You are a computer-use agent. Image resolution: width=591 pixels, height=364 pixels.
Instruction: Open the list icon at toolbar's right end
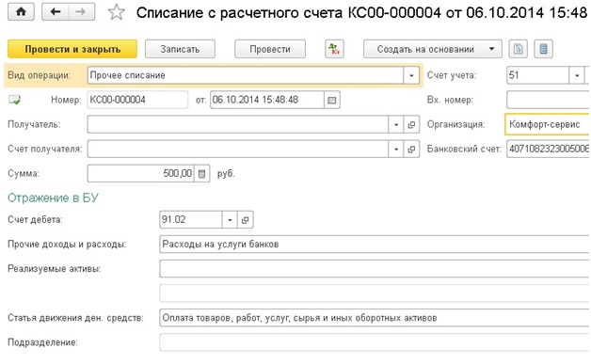pos(543,49)
